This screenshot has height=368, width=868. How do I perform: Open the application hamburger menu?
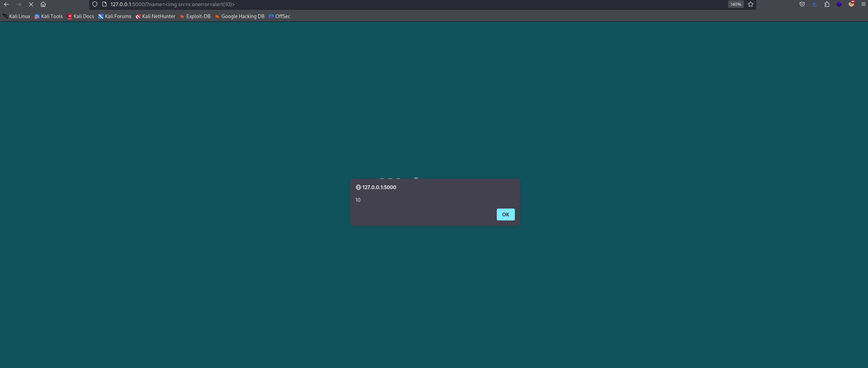pos(864,4)
